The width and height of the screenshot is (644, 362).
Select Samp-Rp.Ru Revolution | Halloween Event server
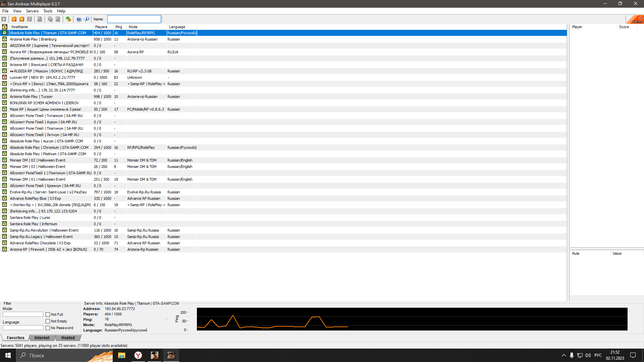(x=283, y=230)
